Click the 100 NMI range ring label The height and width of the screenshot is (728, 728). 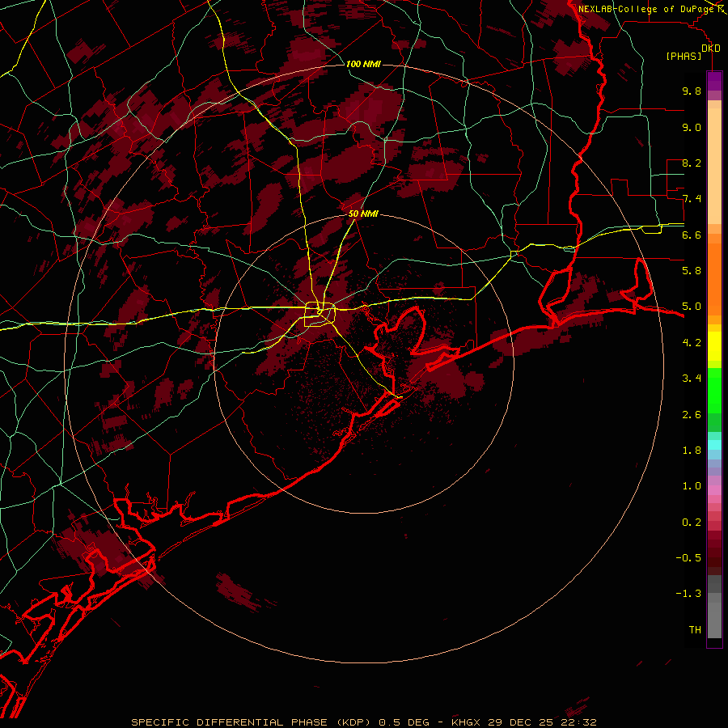363,64
